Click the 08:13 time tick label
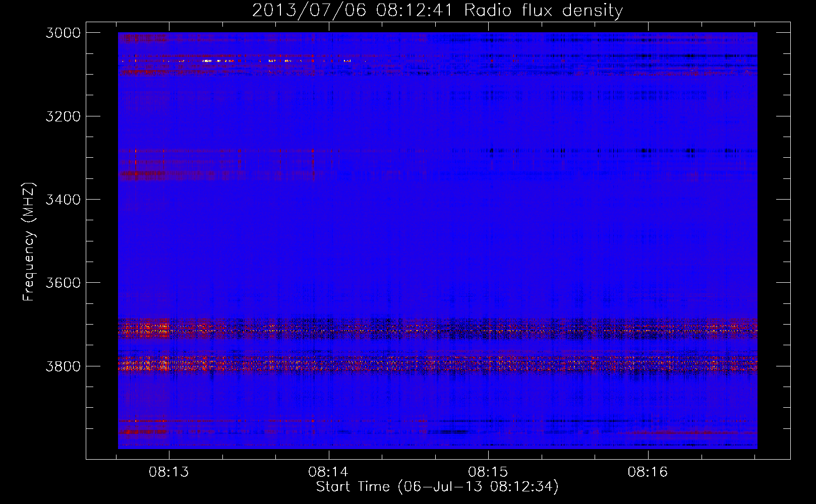The image size is (816, 504). pos(169,472)
